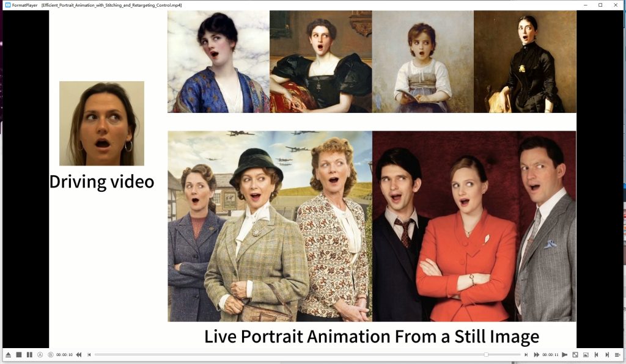Rewind the video with double-arrow button

tap(79, 355)
